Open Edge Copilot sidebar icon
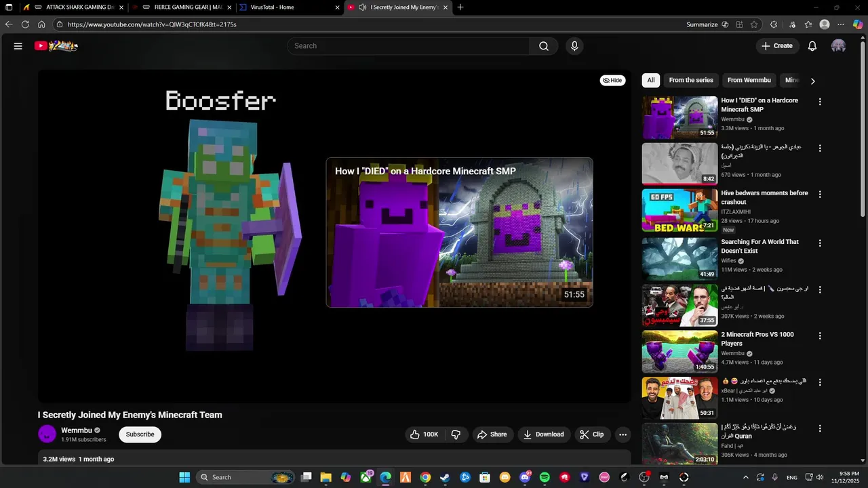 858,24
